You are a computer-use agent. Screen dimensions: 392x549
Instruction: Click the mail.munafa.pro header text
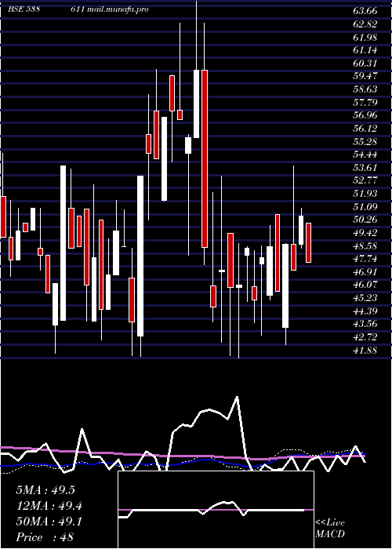coord(117,9)
